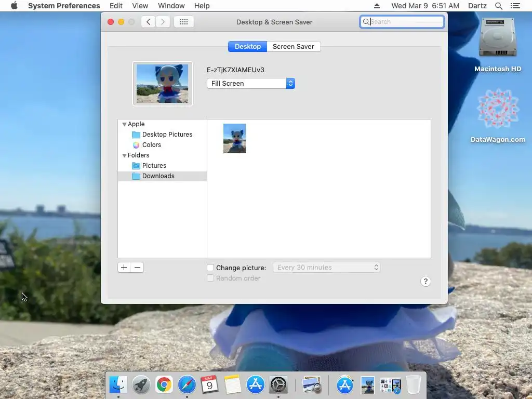
Task: Open Notes from the Dock
Action: (232, 385)
